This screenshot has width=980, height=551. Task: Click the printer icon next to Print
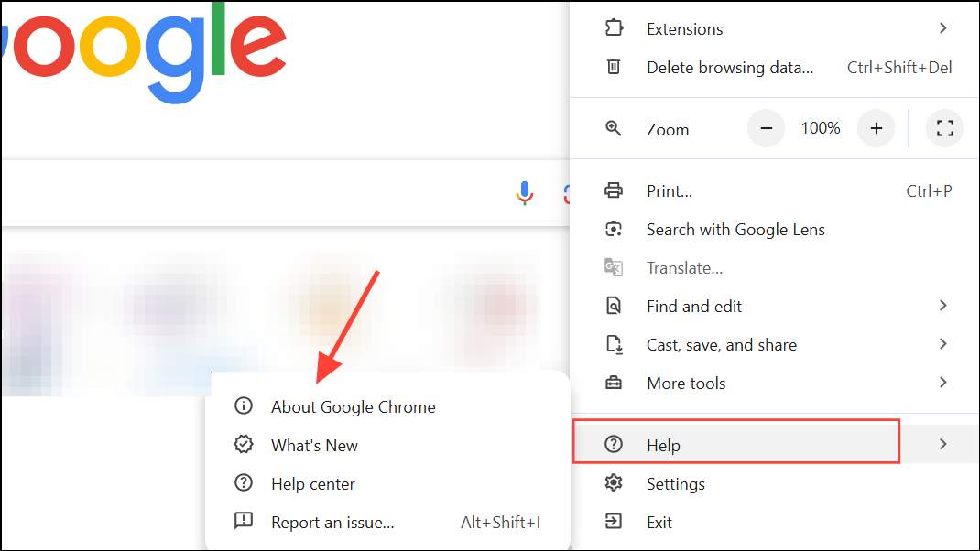tap(614, 190)
